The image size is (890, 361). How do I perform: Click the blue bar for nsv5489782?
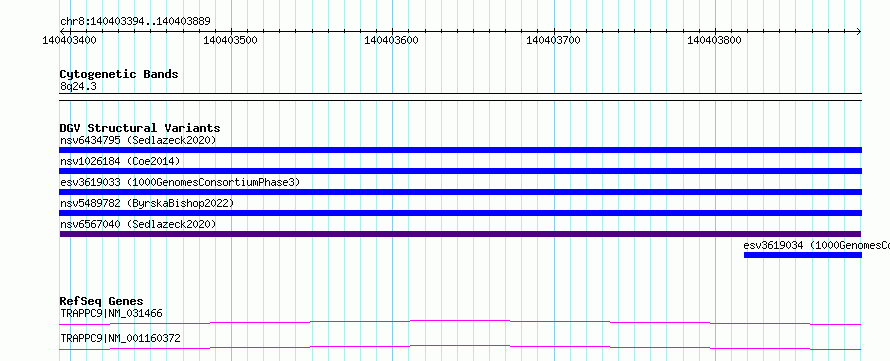[x=460, y=213]
